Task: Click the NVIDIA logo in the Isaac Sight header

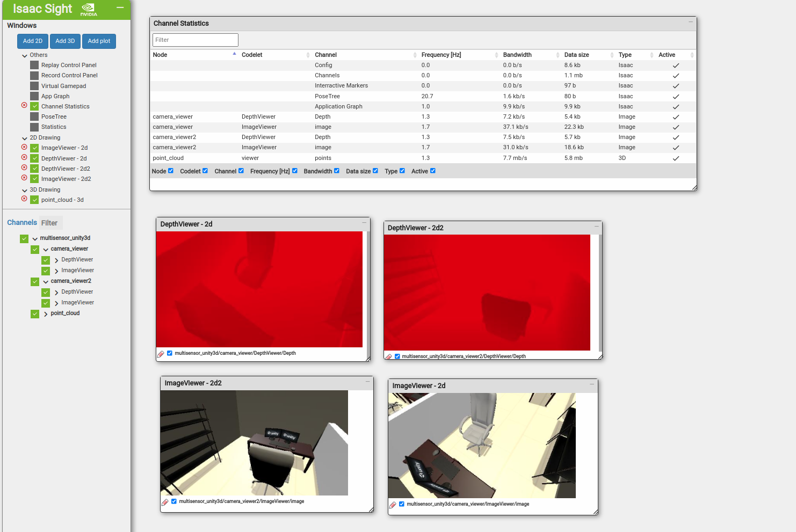Action: pos(88,9)
